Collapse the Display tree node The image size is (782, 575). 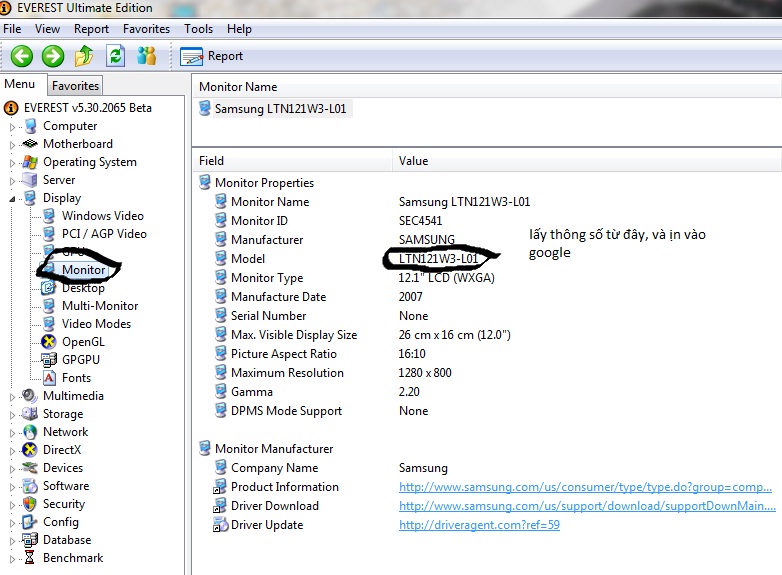[13, 199]
